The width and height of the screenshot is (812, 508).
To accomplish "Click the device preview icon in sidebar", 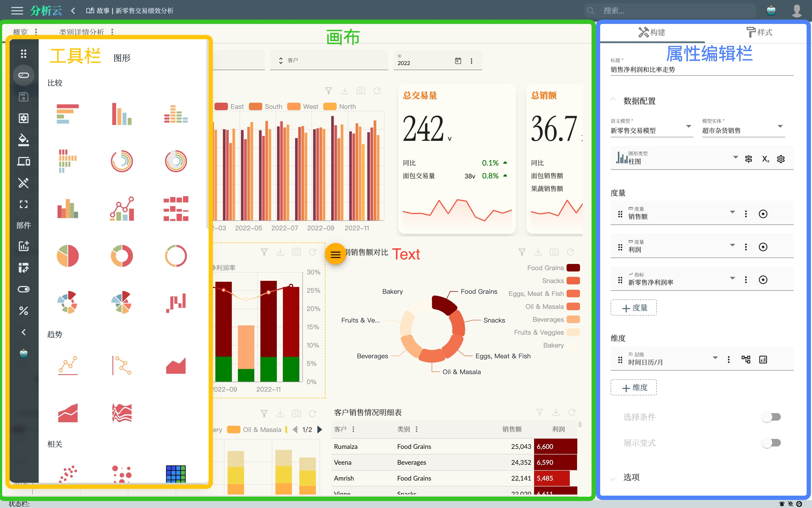I will [x=23, y=161].
